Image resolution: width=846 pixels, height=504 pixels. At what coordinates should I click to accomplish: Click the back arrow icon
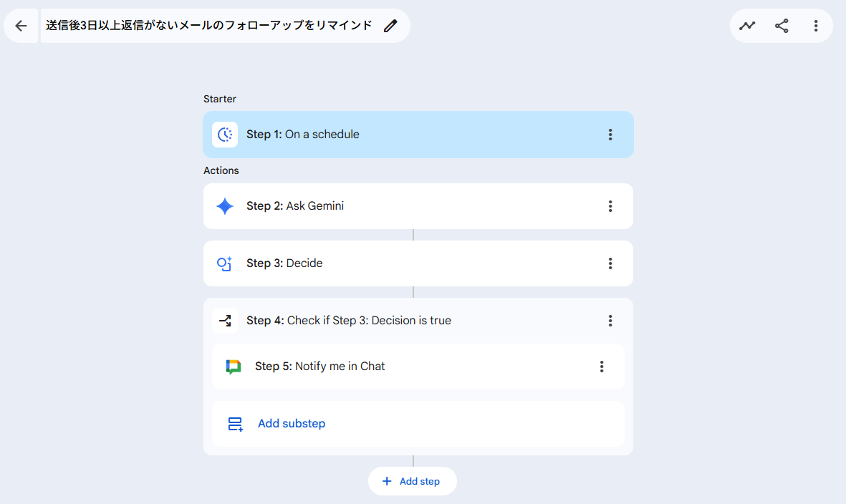21,26
